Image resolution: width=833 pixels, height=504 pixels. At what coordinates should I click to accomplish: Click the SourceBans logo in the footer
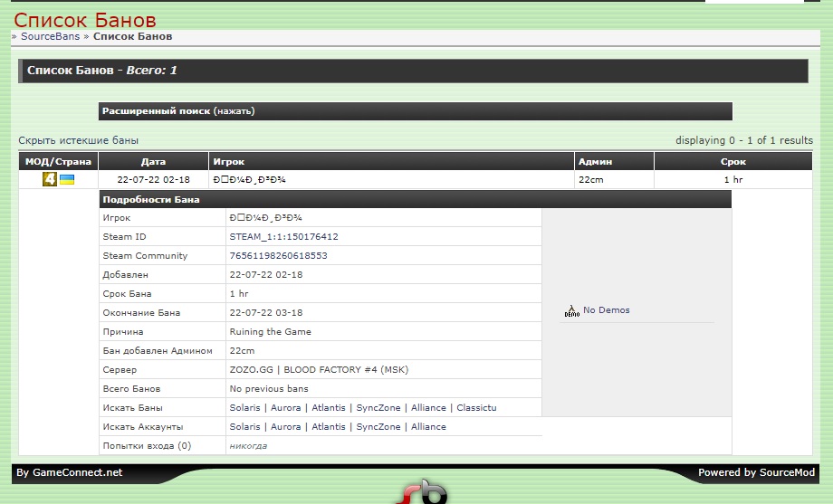[424, 493]
